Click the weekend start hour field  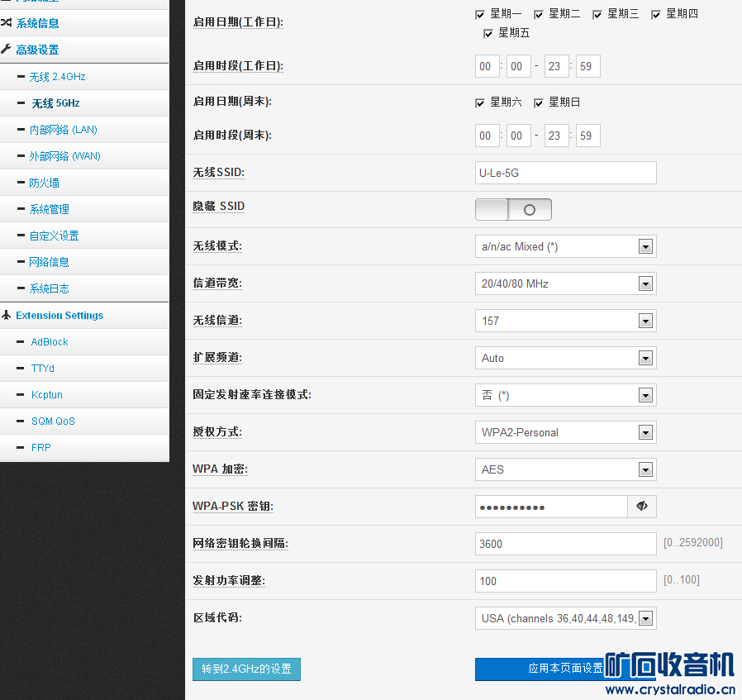pos(488,136)
